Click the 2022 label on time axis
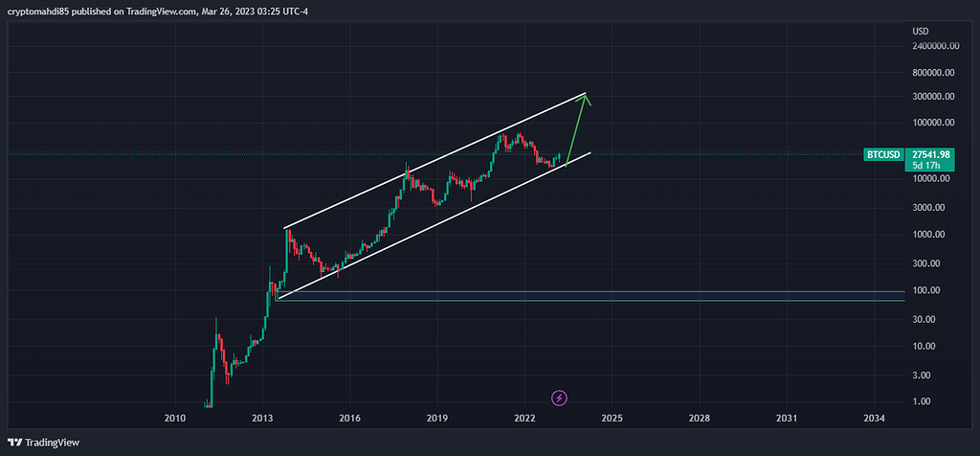Image resolution: width=980 pixels, height=456 pixels. click(524, 419)
